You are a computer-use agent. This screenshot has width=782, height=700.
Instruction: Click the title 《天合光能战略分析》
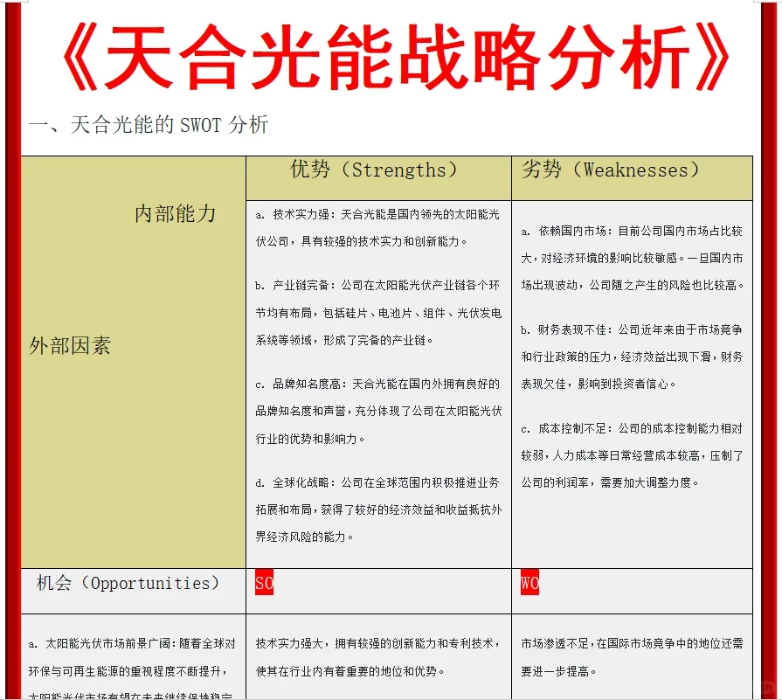[396, 58]
